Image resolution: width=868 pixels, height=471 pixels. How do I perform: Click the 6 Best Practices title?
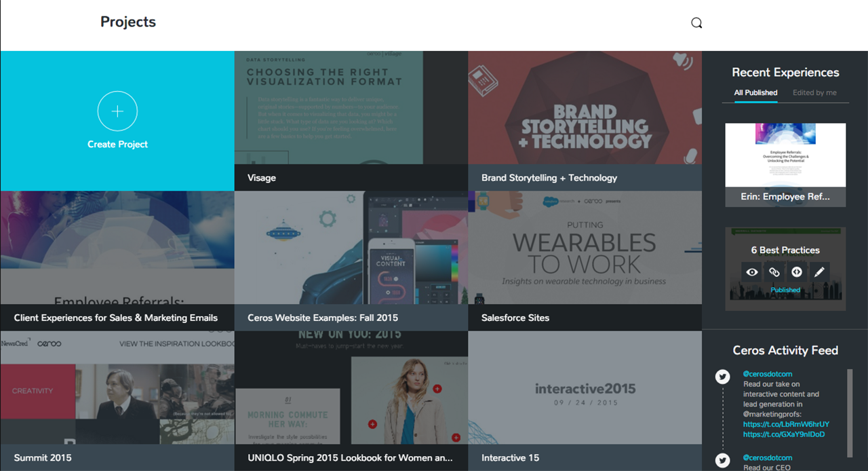pyautogui.click(x=785, y=250)
